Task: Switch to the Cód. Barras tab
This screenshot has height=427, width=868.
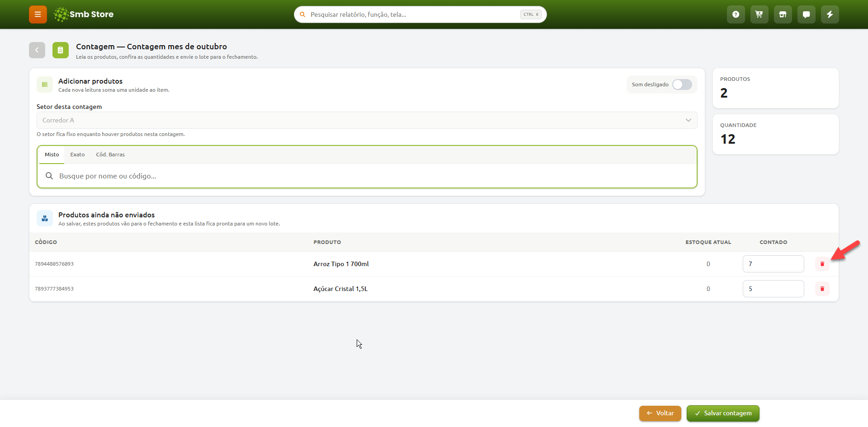Action: pyautogui.click(x=110, y=155)
